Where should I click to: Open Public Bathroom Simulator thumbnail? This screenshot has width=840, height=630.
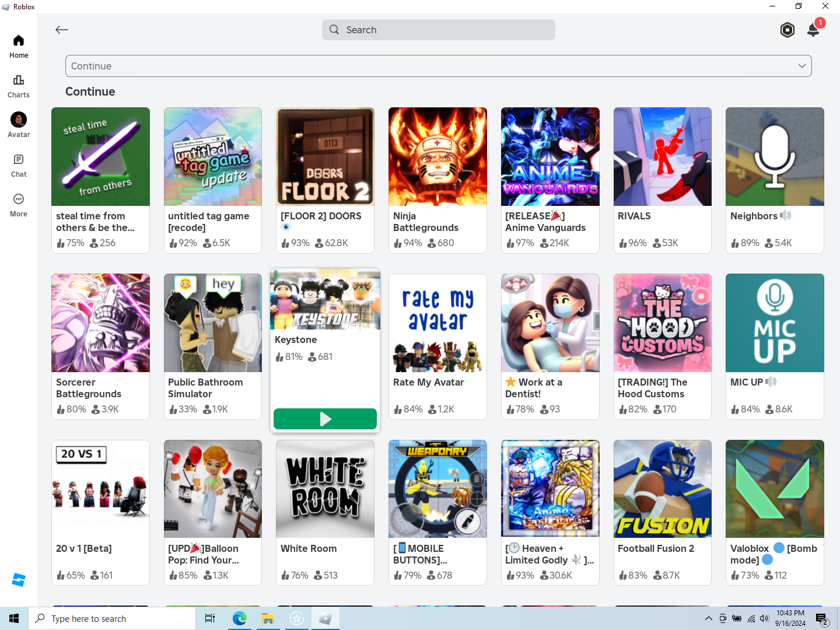click(213, 323)
